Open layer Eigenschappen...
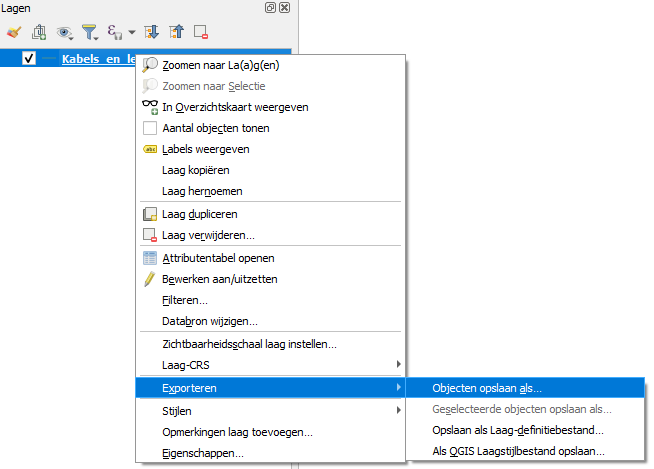The width and height of the screenshot is (654, 469). pyautogui.click(x=270, y=453)
